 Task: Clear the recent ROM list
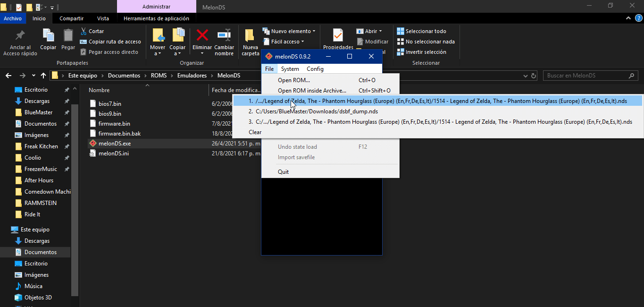coord(254,132)
